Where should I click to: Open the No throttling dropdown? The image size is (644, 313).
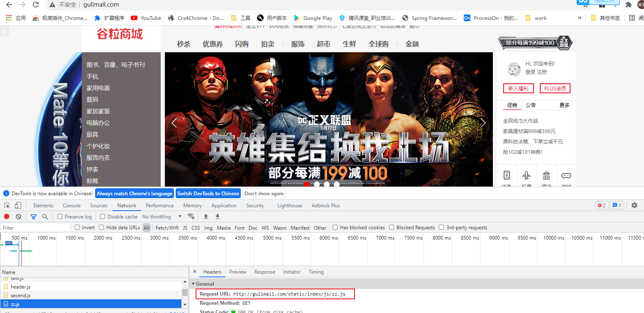coord(162,216)
